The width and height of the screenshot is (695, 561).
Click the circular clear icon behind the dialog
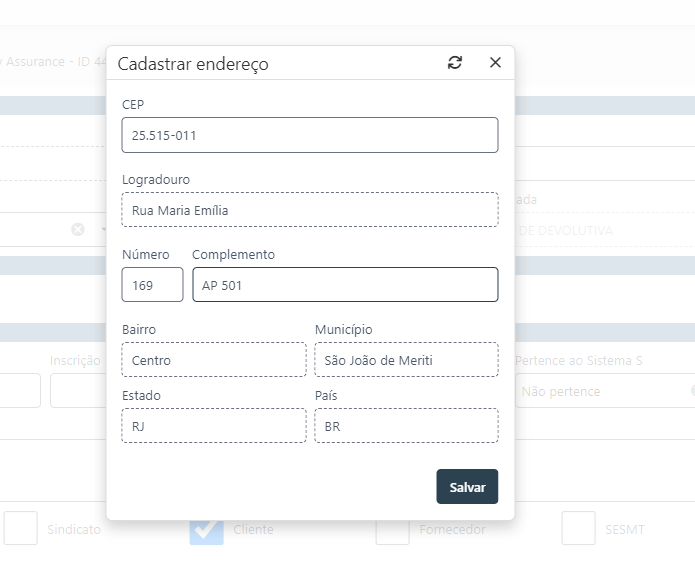[78, 229]
